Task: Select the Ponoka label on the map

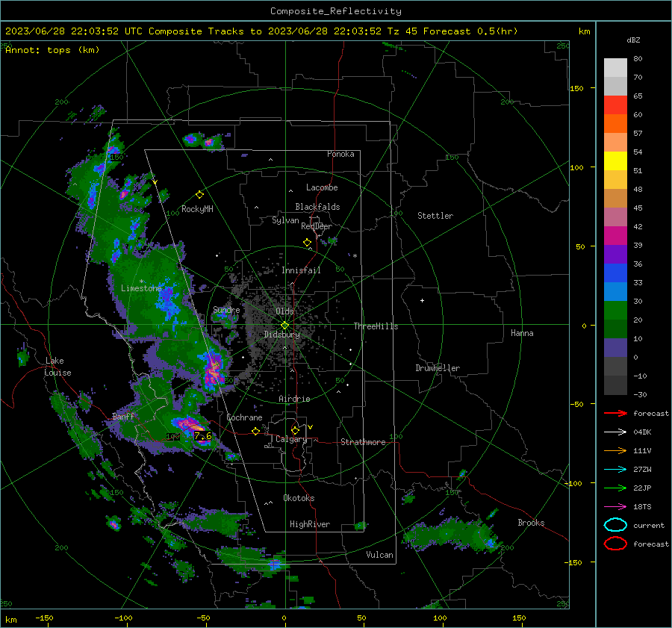Action: pos(340,154)
